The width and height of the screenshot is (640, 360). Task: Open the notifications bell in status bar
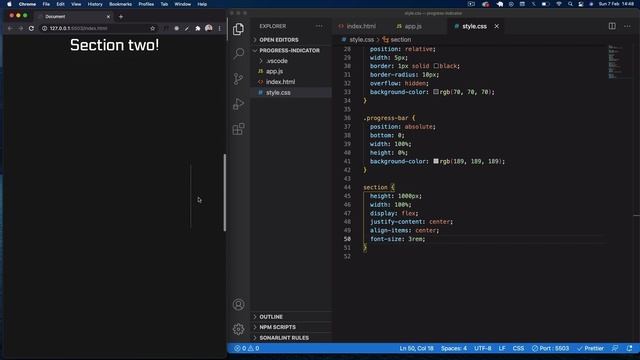pyautogui.click(x=629, y=348)
